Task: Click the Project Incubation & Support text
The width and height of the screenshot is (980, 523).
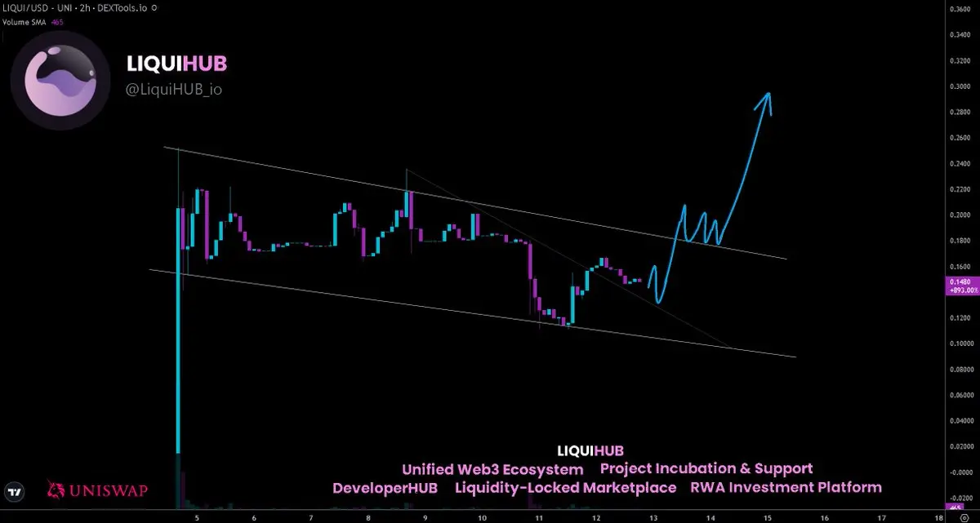Action: coord(706,468)
